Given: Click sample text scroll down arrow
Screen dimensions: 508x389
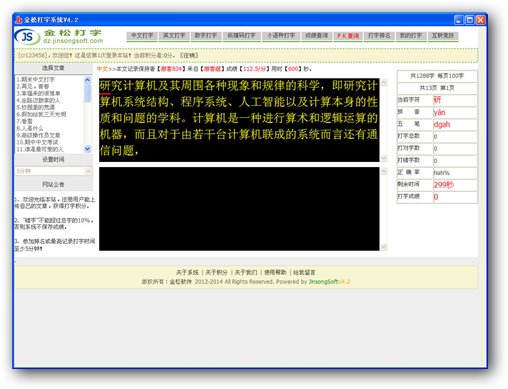Looking at the screenshot, I should tap(384, 158).
